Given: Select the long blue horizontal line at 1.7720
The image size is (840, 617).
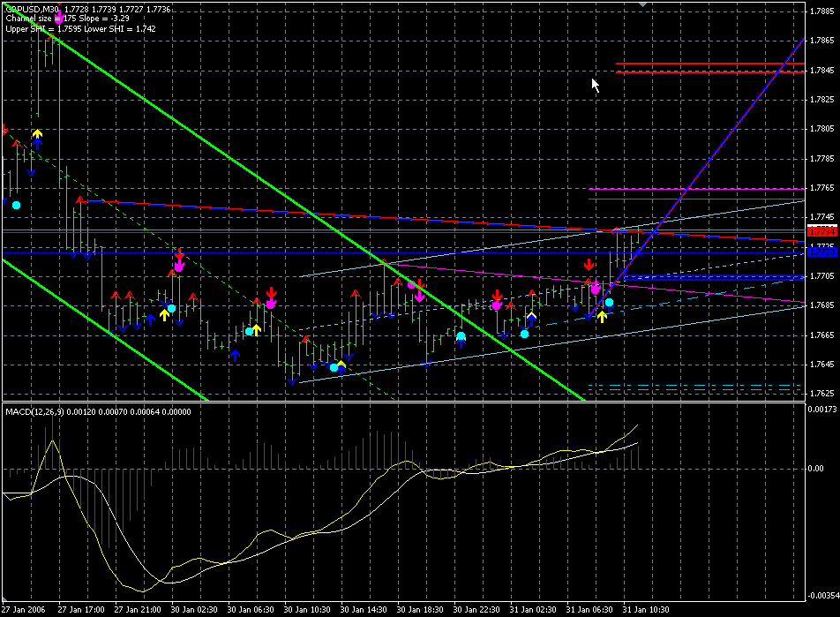Looking at the screenshot, I should 401,252.
